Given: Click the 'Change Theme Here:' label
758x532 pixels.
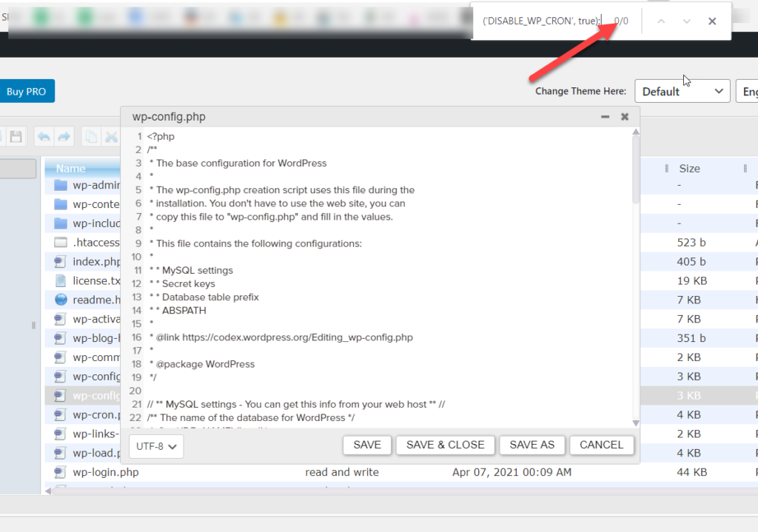Looking at the screenshot, I should [x=580, y=91].
